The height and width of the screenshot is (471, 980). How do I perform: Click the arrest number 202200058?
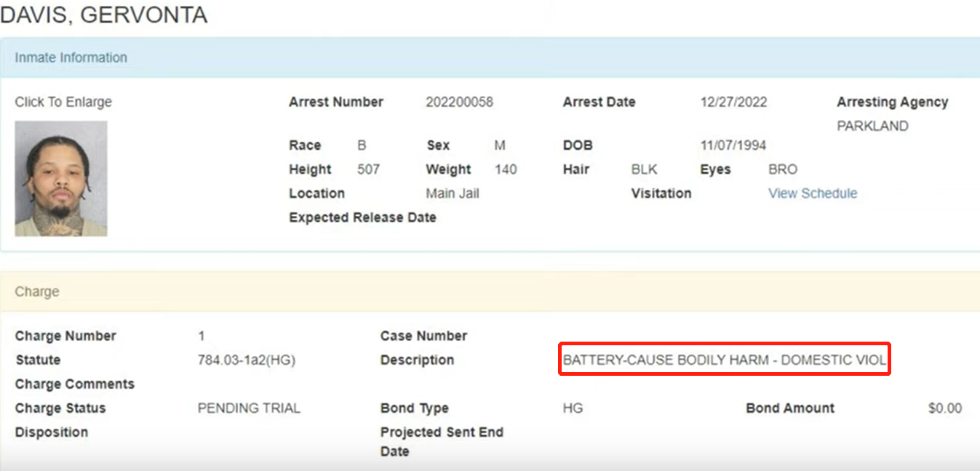tap(459, 102)
